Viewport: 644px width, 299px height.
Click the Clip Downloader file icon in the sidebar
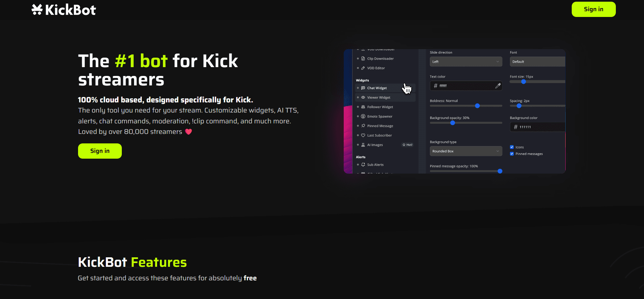[x=363, y=59]
